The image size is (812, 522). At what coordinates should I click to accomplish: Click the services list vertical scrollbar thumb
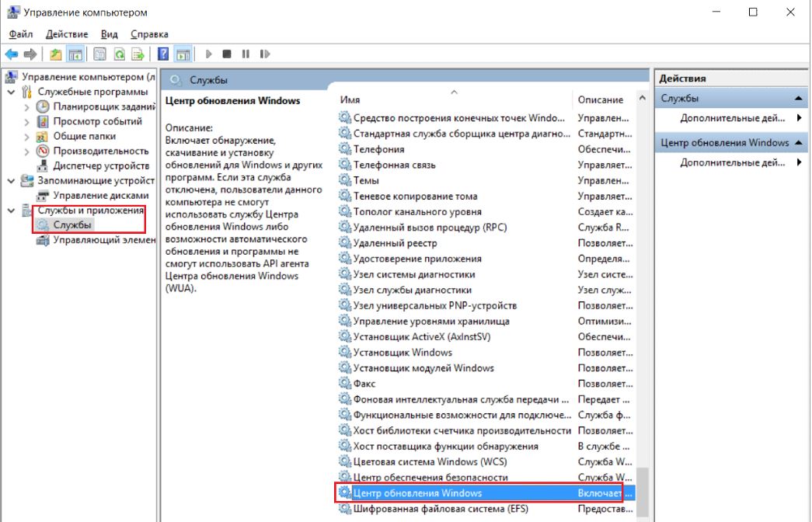642,492
